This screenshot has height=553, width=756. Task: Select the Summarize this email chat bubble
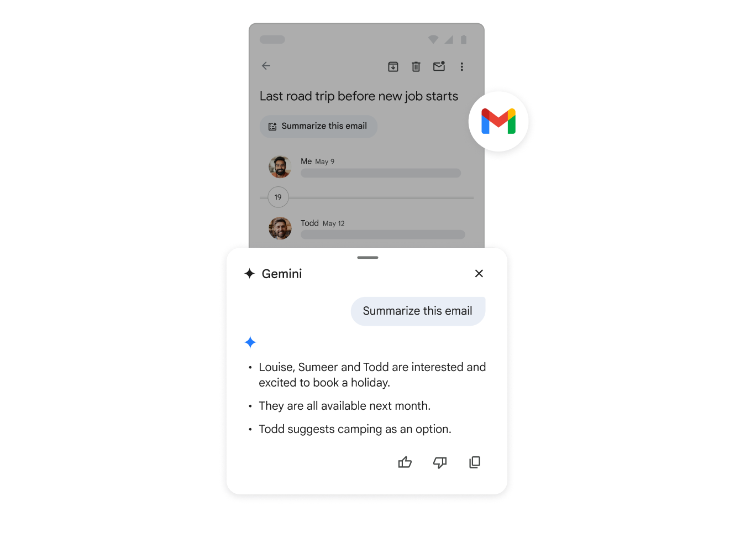(x=418, y=311)
